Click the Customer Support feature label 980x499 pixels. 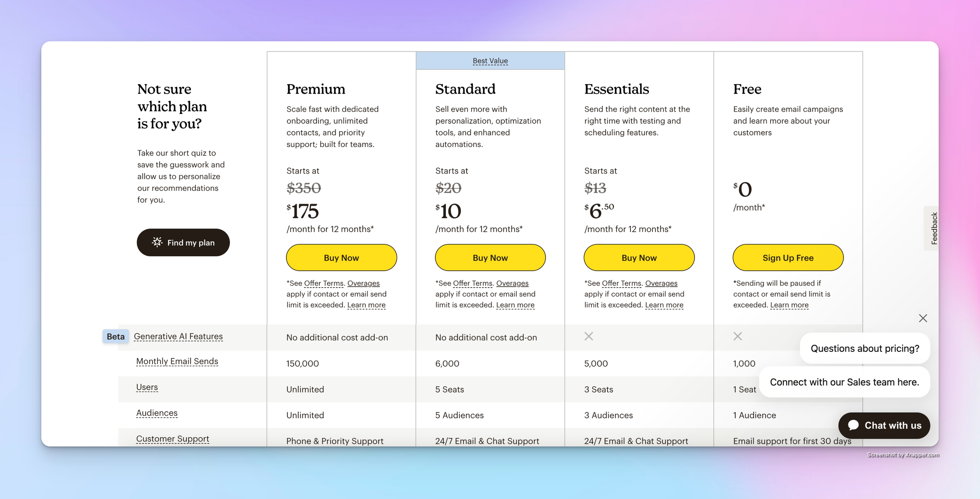pos(172,439)
